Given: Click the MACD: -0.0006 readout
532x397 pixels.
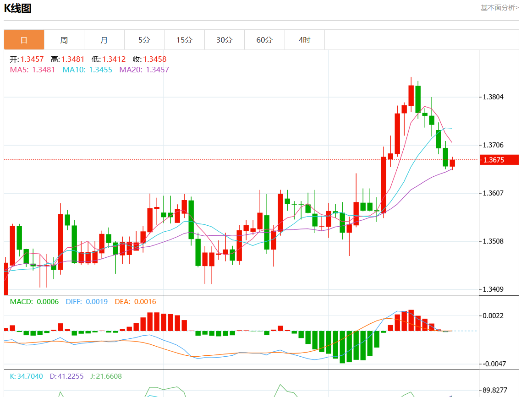Looking at the screenshot, I should coord(34,301).
